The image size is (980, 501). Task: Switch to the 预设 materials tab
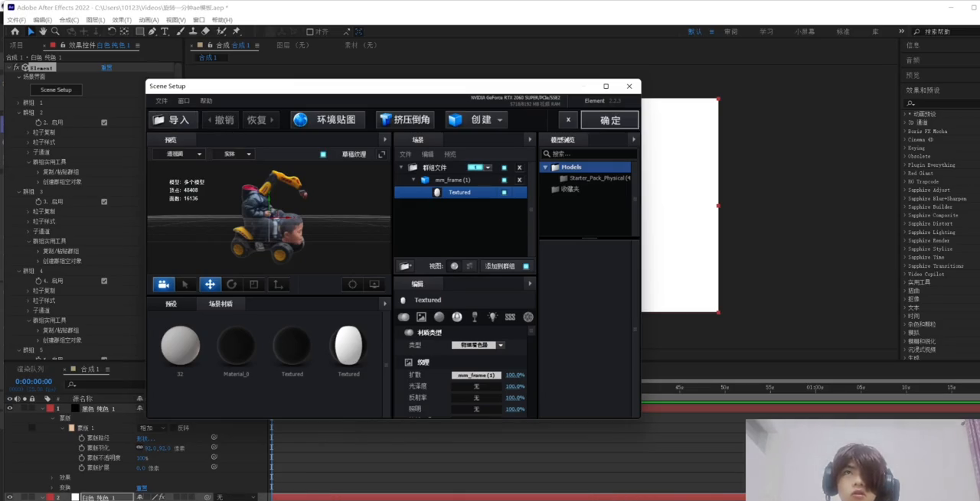(171, 304)
